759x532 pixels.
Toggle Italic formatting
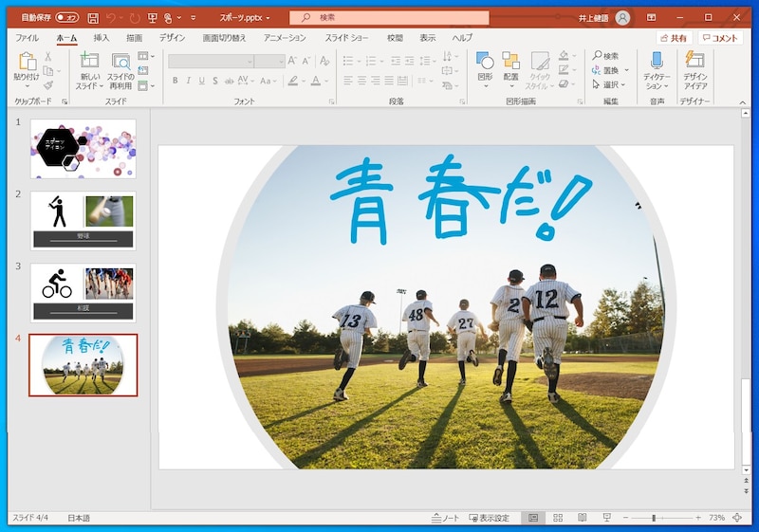188,81
